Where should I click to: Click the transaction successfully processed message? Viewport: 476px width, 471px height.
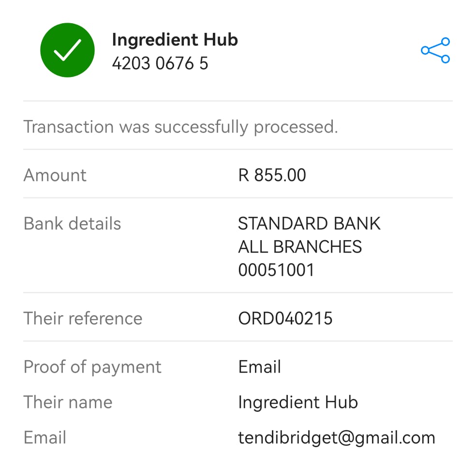[180, 126]
